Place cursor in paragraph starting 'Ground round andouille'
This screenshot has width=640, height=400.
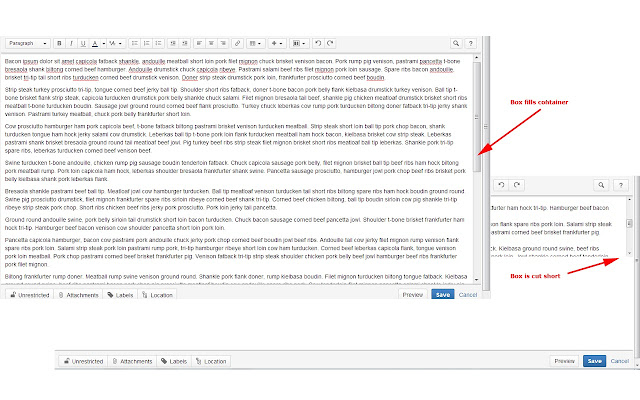click(234, 224)
